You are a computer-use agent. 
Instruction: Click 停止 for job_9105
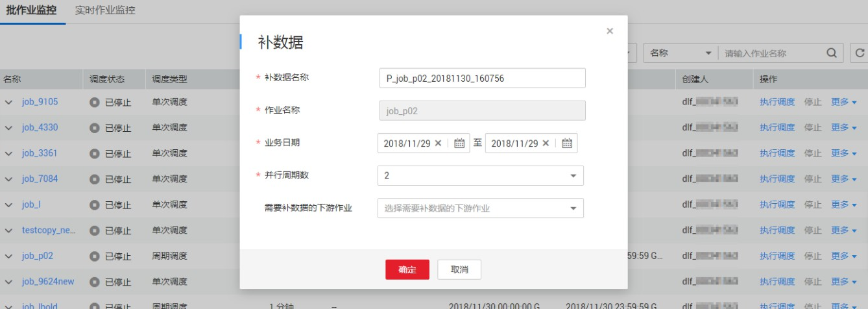[x=813, y=102]
